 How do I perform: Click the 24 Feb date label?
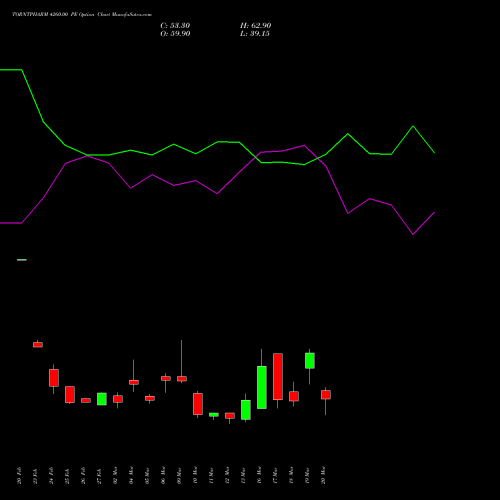(51, 475)
